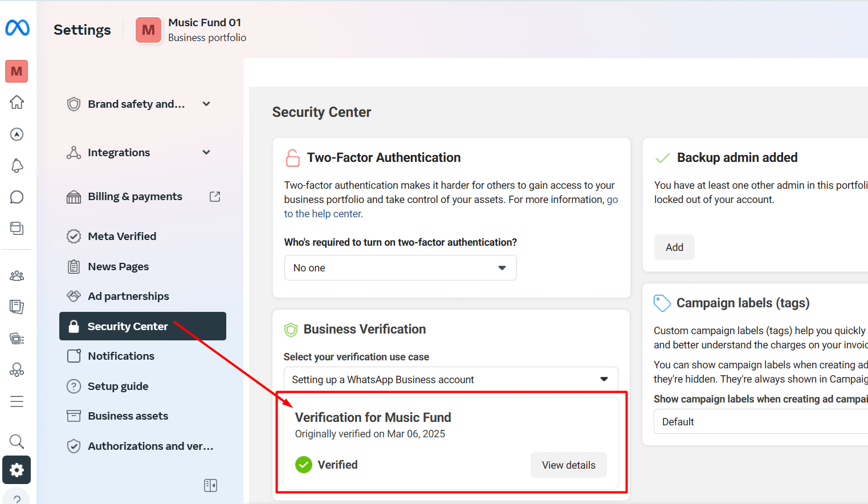Click the View details button
868x504 pixels.
click(x=569, y=465)
